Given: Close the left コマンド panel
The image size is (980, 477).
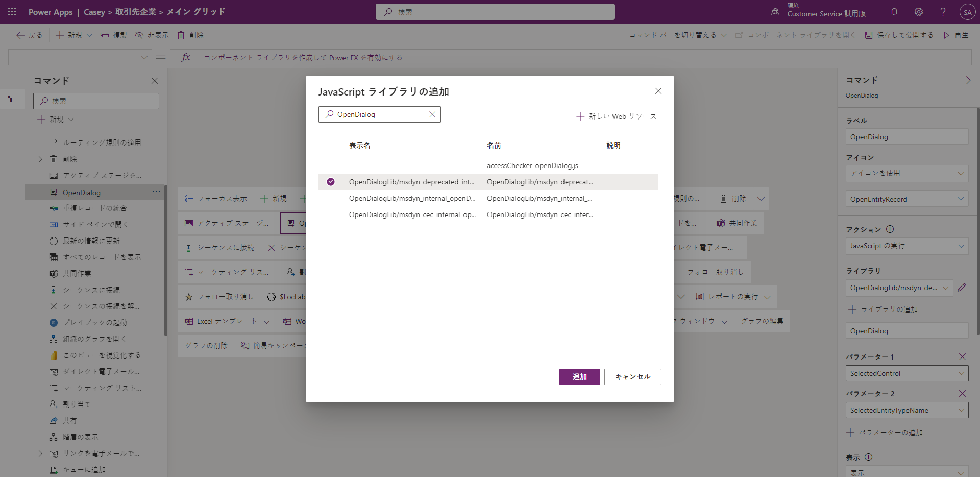Looking at the screenshot, I should pyautogui.click(x=155, y=81).
